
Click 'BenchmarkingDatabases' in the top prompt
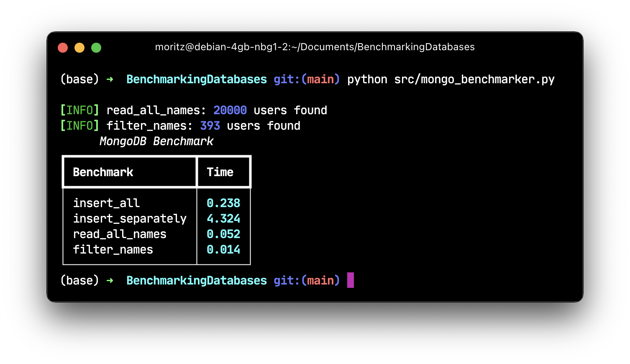click(x=197, y=79)
